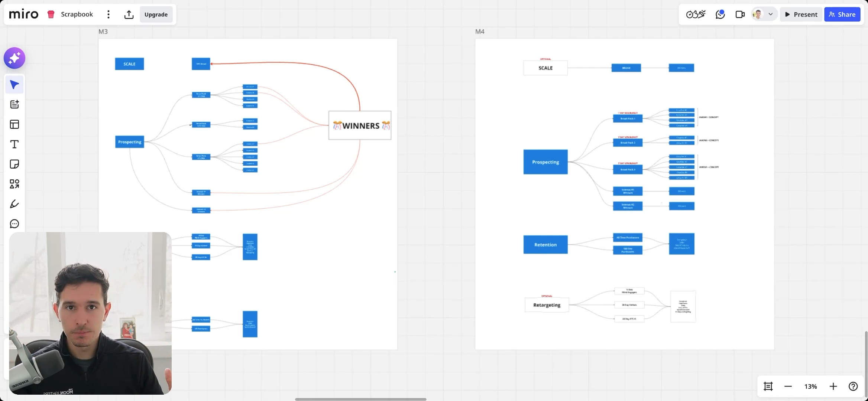The width and height of the screenshot is (868, 401).
Task: Open the comments chat bubble in the header
Action: (720, 14)
